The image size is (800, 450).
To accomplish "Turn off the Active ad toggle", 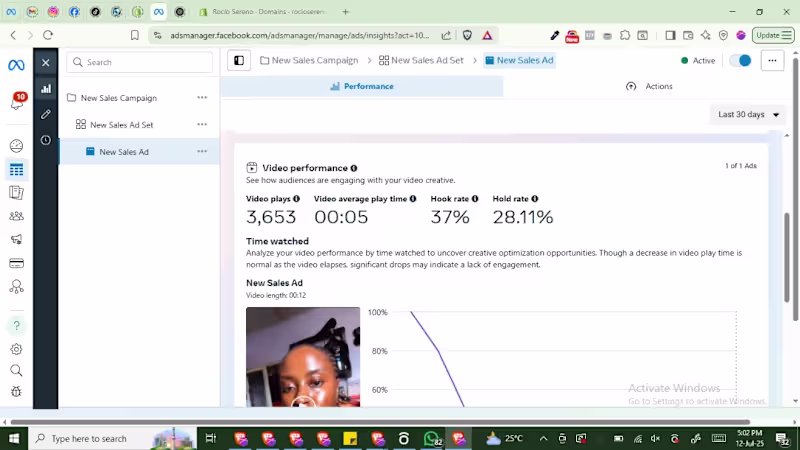I will (740, 60).
